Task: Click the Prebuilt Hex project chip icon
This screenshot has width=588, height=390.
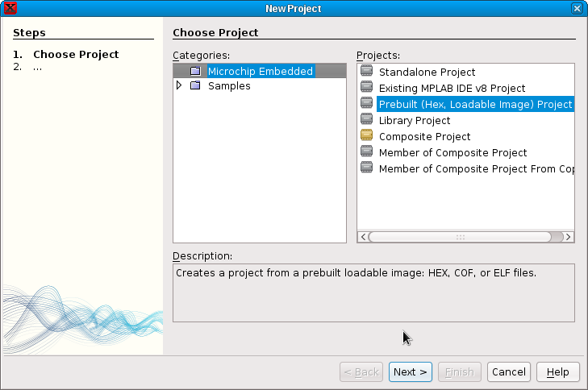Action: [367, 104]
